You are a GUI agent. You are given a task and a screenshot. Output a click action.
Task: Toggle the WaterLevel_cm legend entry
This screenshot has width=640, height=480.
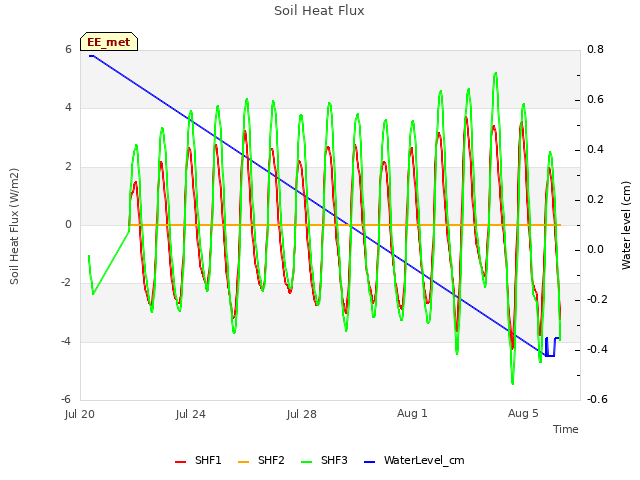tap(414, 461)
